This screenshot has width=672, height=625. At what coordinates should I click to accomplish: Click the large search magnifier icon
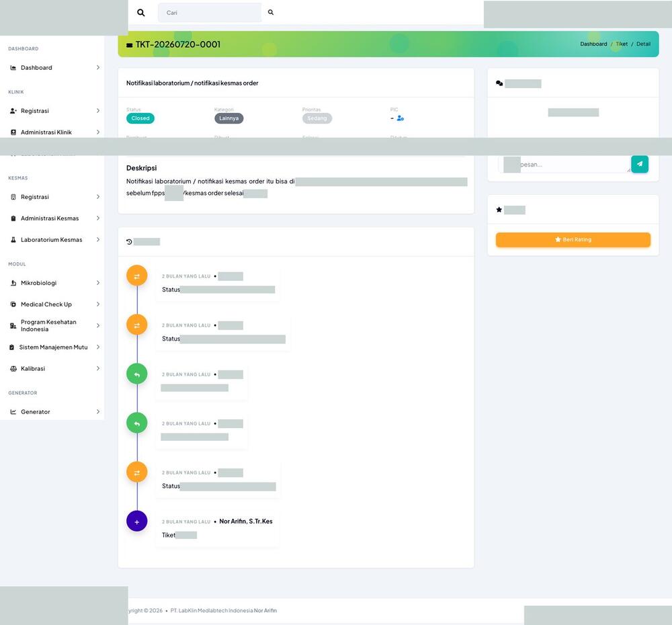pos(140,12)
